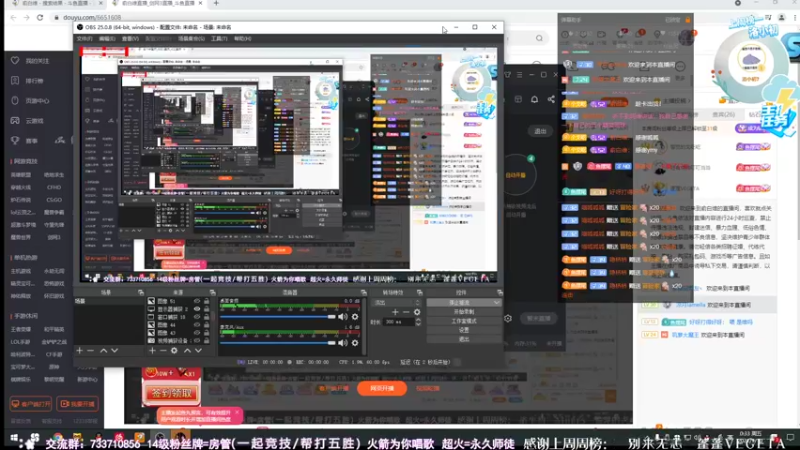This screenshot has height=450, width=800.
Task: Add a new source with the plus icon
Action: (x=152, y=351)
